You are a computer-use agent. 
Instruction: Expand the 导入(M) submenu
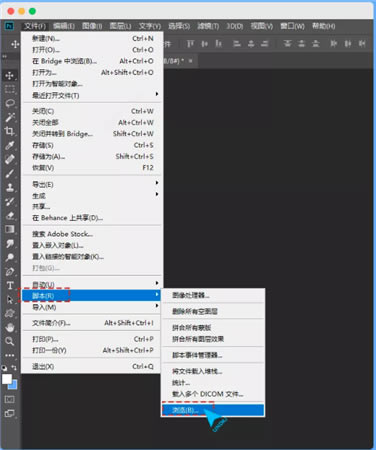coord(91,307)
